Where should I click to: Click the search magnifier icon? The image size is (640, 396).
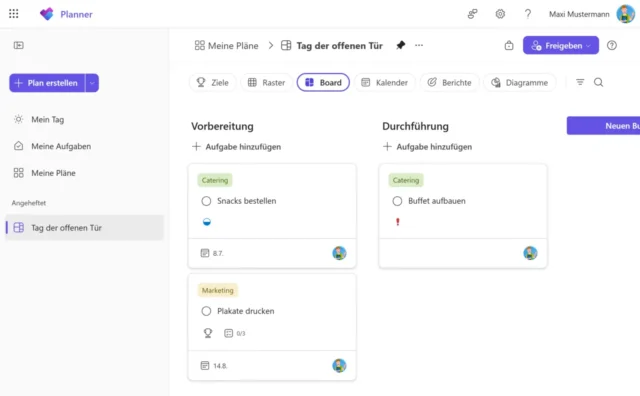598,82
